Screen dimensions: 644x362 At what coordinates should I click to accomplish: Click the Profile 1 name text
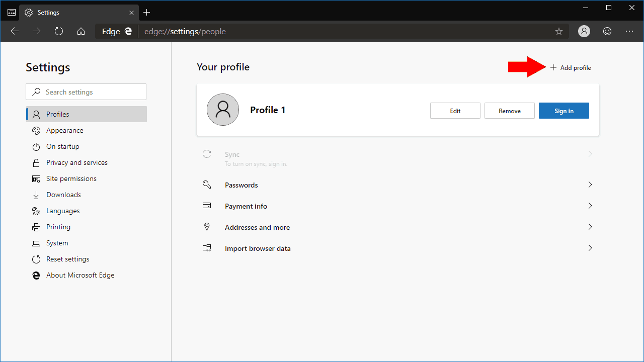coord(268,110)
